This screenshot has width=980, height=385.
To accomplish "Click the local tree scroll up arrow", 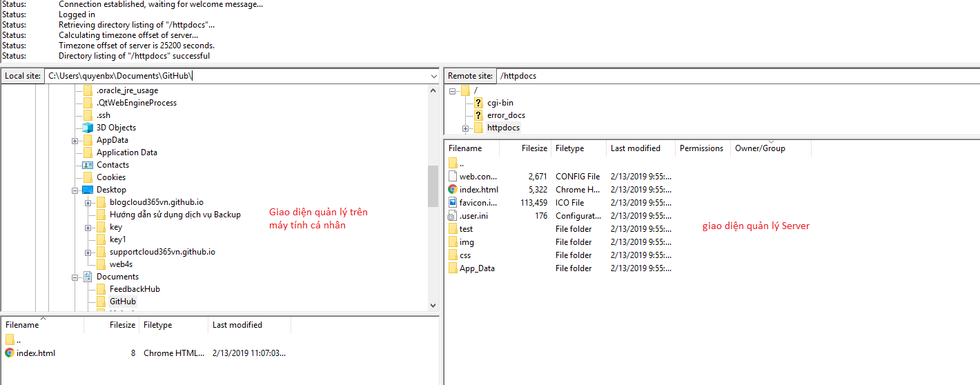I will click(x=433, y=90).
